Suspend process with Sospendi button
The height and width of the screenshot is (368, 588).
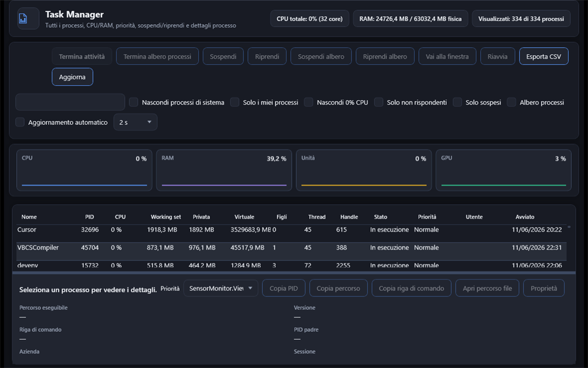(x=223, y=56)
